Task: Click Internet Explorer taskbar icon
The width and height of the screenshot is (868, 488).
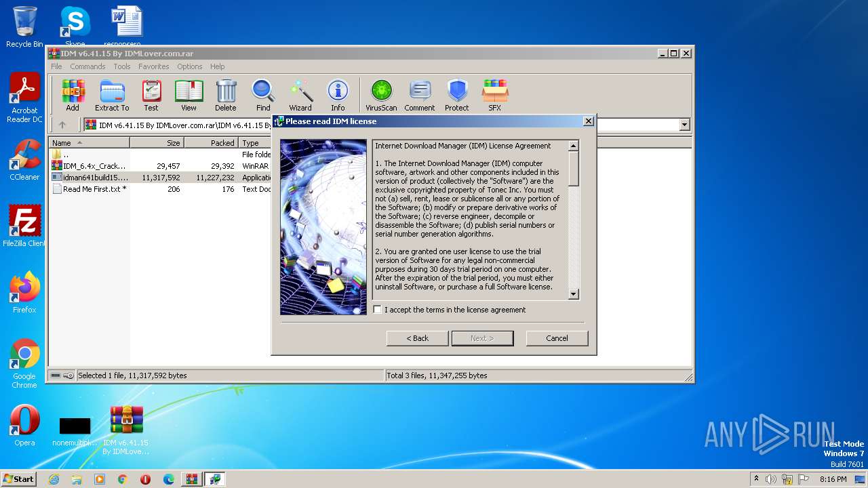Action: [54, 479]
